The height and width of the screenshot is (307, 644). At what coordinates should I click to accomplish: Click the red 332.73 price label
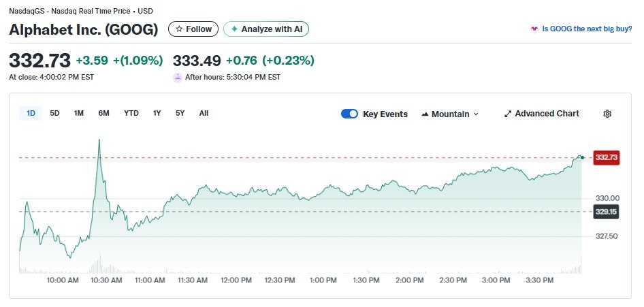pyautogui.click(x=606, y=157)
